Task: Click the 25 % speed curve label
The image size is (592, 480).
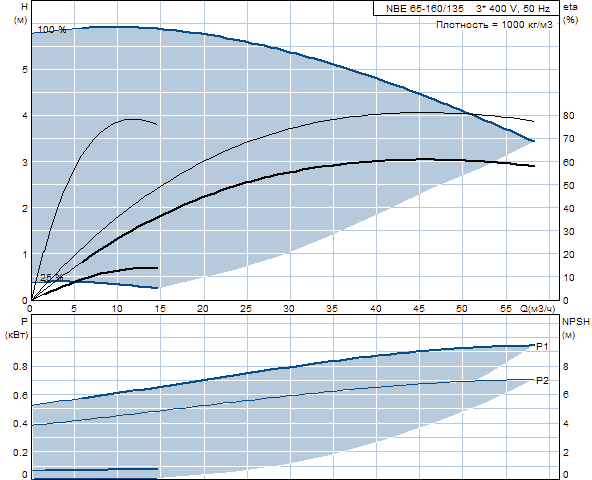Action: [52, 278]
